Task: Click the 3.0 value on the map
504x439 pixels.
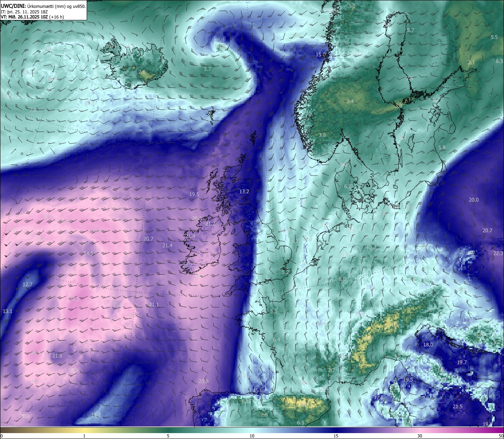Action: [352, 6]
